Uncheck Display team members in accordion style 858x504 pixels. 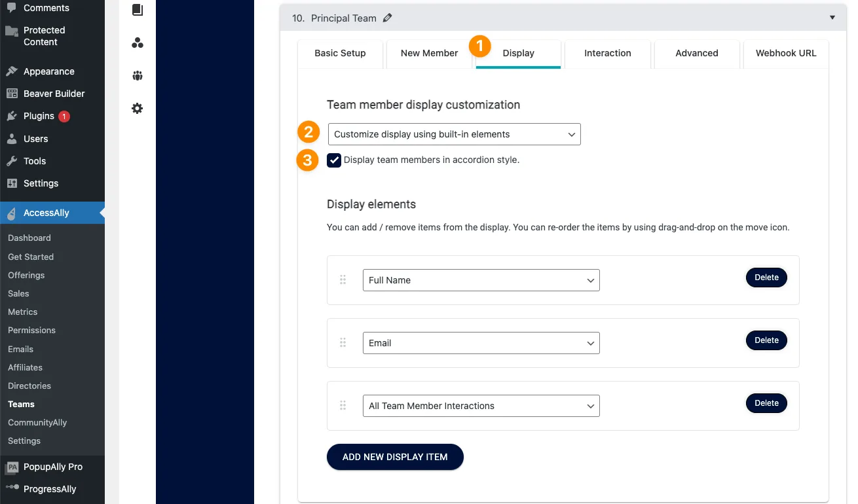pyautogui.click(x=334, y=160)
